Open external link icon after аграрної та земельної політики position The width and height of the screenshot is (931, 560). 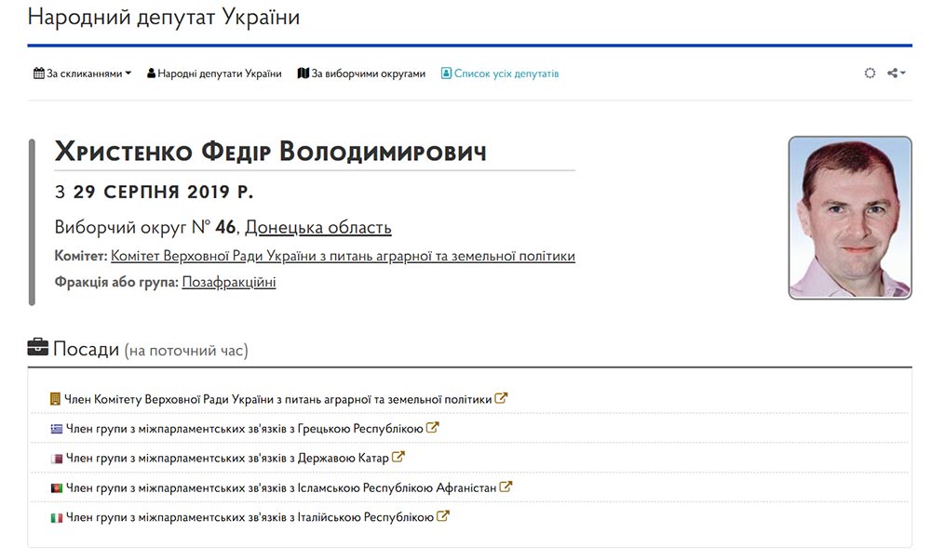click(x=501, y=399)
